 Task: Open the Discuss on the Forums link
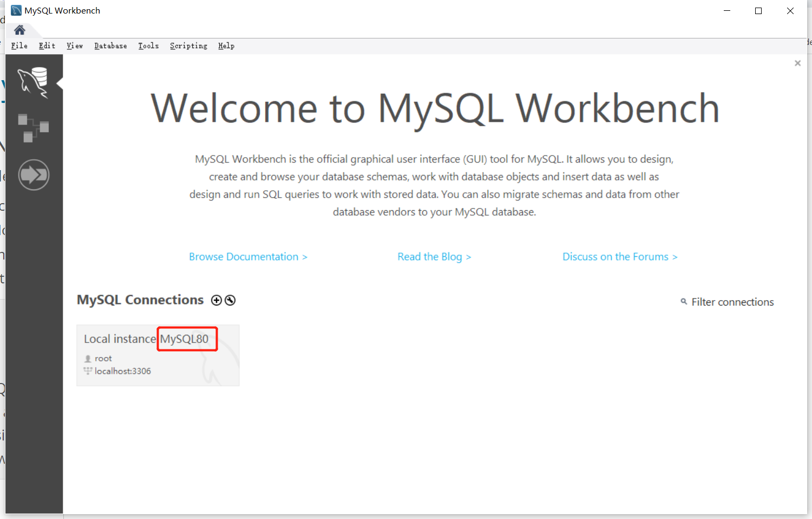pyautogui.click(x=620, y=257)
